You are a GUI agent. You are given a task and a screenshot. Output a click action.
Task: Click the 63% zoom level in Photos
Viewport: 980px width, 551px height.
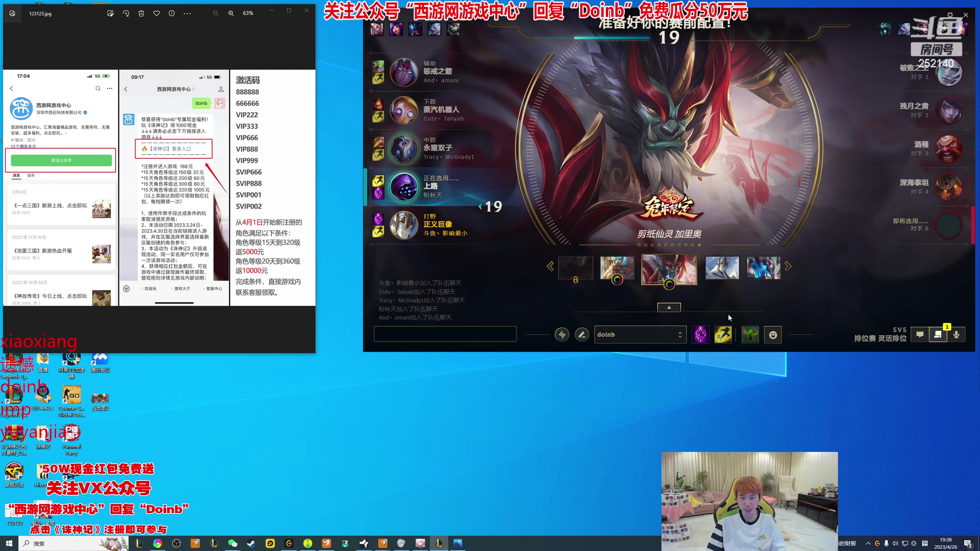[x=248, y=13]
